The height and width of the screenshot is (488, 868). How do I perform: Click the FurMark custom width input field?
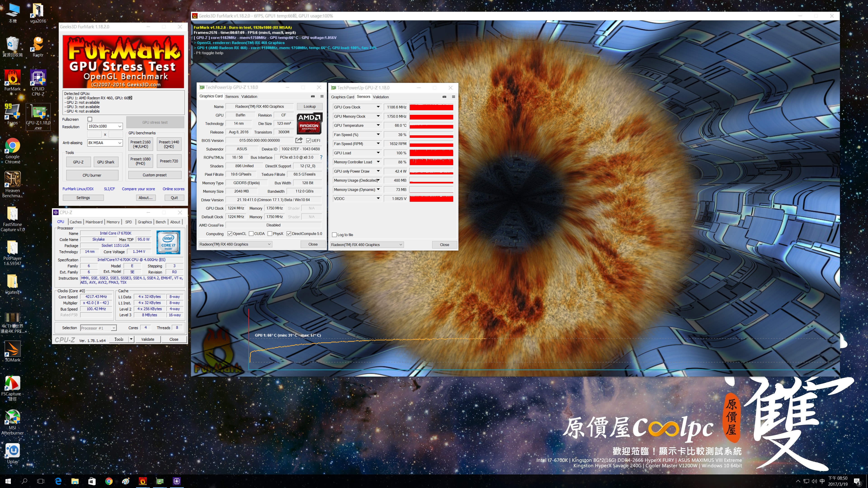pyautogui.click(x=94, y=134)
